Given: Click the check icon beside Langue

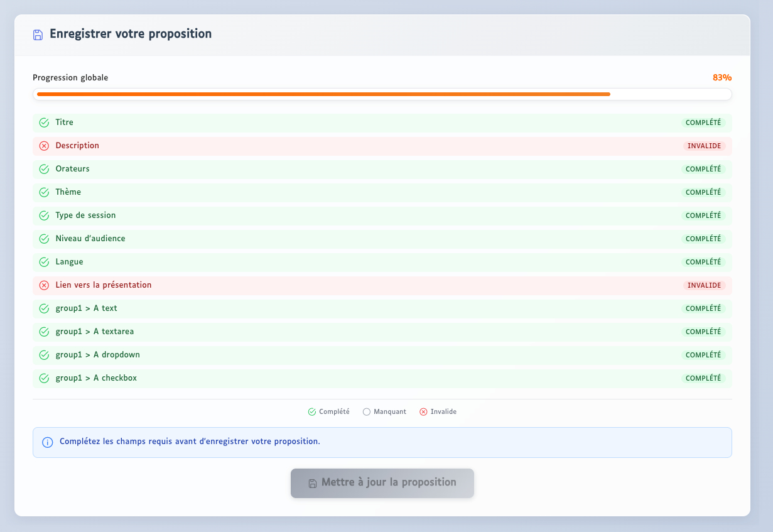Looking at the screenshot, I should pos(44,262).
